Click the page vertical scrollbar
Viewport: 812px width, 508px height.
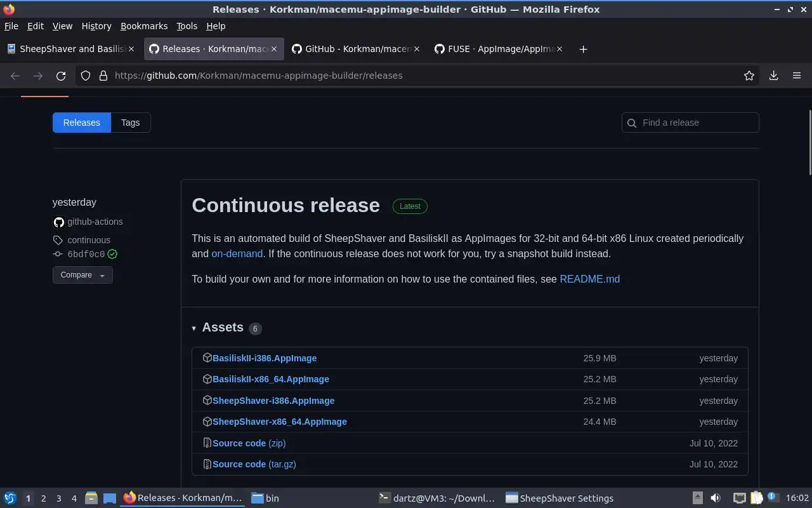point(809,142)
